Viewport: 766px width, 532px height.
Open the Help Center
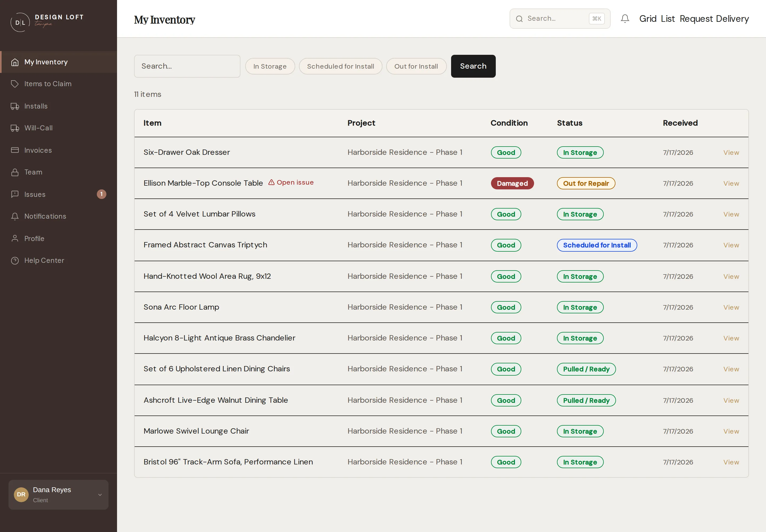click(x=59, y=260)
